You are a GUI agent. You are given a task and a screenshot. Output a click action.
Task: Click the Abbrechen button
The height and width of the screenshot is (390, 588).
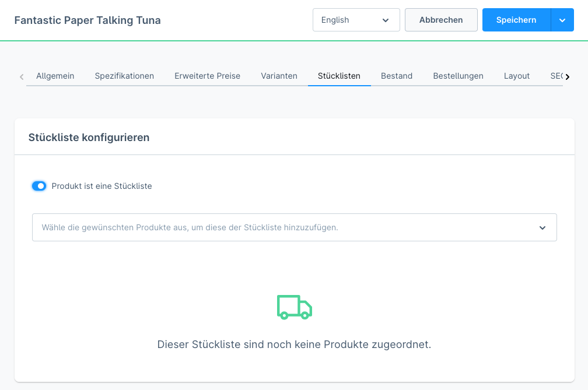pos(441,20)
